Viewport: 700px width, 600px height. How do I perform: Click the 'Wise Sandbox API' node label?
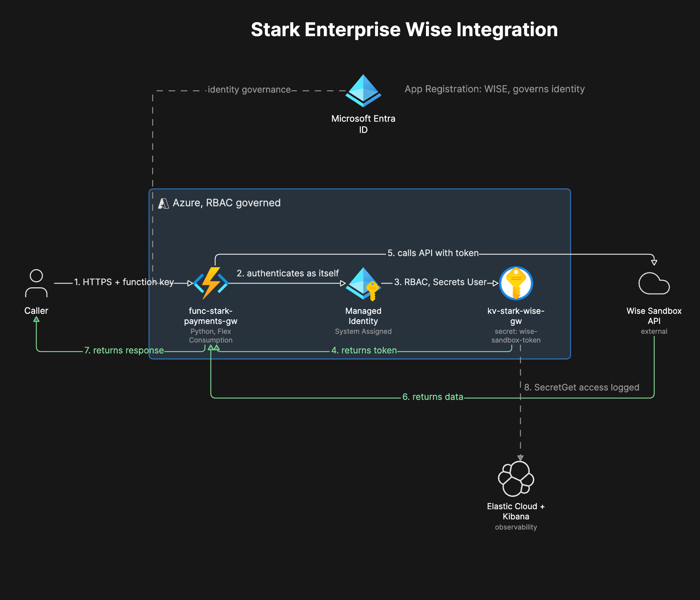point(654,316)
